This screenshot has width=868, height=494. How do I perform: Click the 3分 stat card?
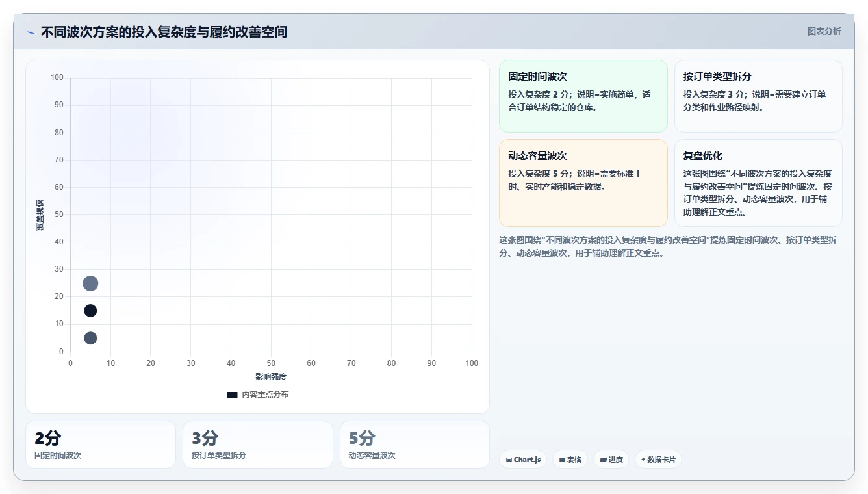[x=257, y=445]
